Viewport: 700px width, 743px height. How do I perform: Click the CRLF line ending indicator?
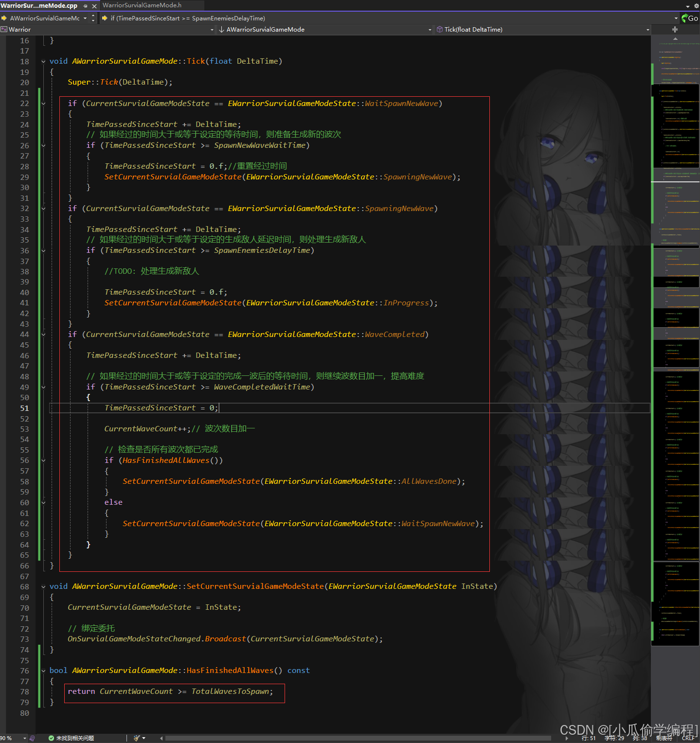pos(689,738)
